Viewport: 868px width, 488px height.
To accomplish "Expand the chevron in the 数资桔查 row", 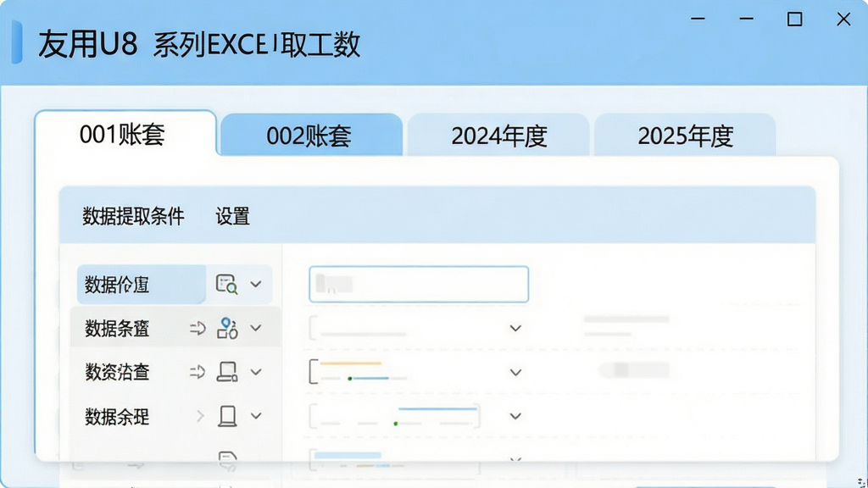I will click(256, 372).
